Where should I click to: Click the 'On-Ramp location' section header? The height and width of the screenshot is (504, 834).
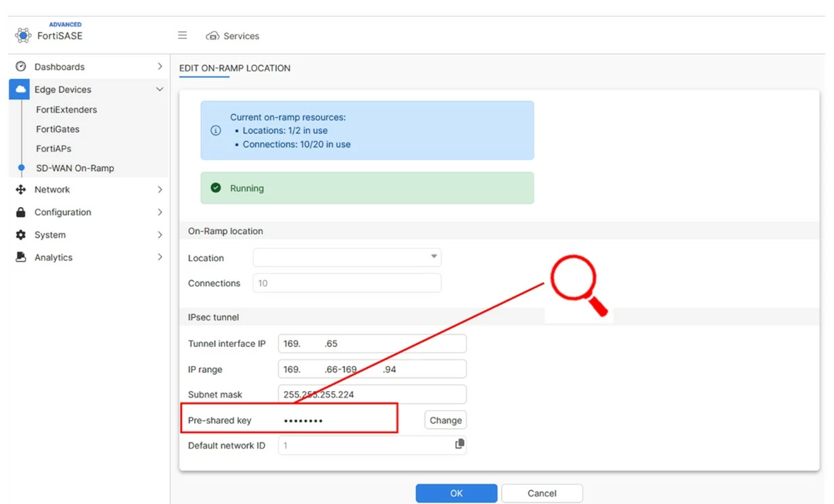pyautogui.click(x=225, y=231)
